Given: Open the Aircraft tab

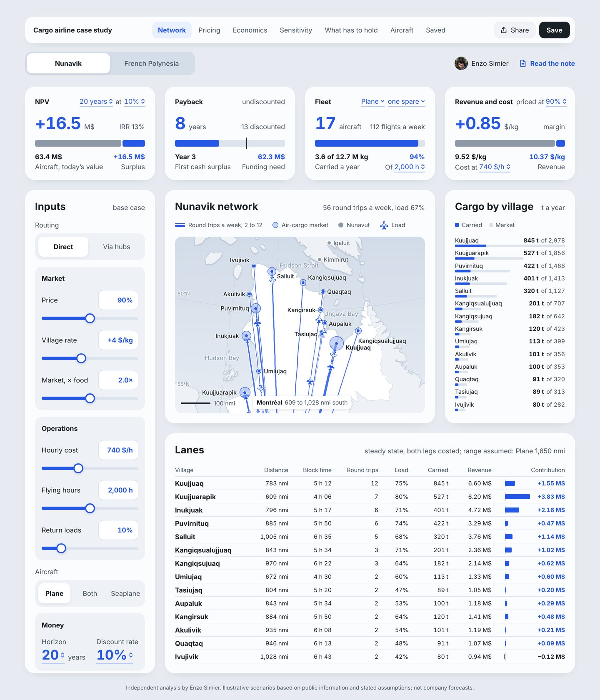Looking at the screenshot, I should (x=402, y=30).
